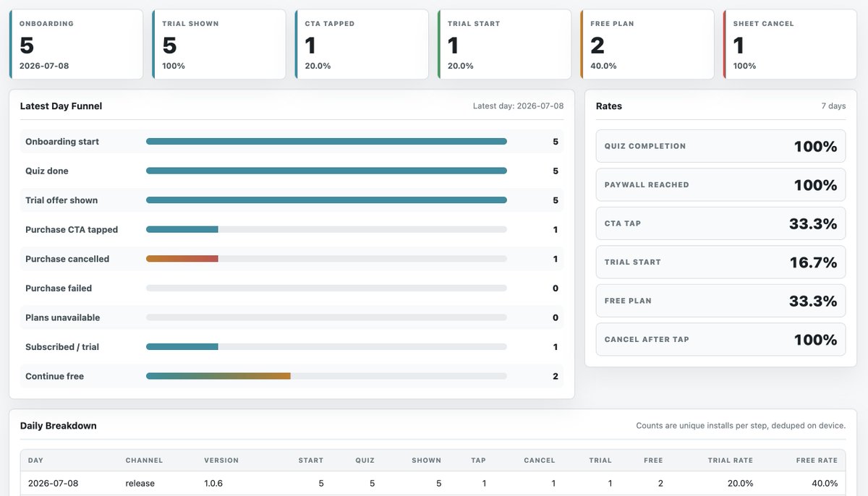The width and height of the screenshot is (868, 496).
Task: Click the Onboarding start progress bar
Action: (x=326, y=142)
